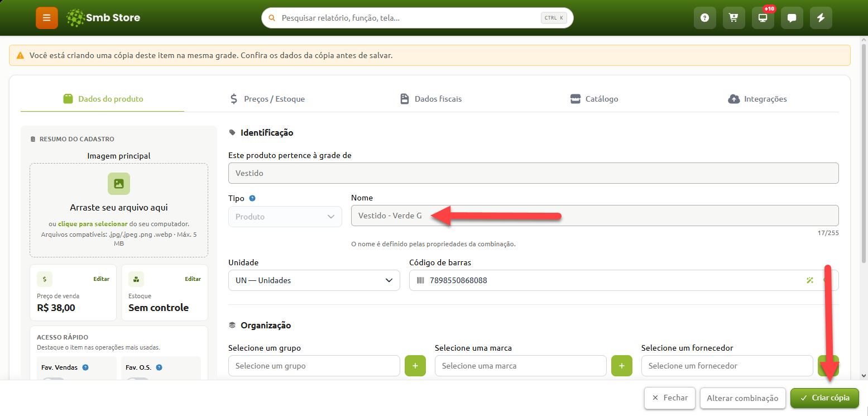The height and width of the screenshot is (416, 868).
Task: Expand the Unidade dropdown
Action: 314,280
